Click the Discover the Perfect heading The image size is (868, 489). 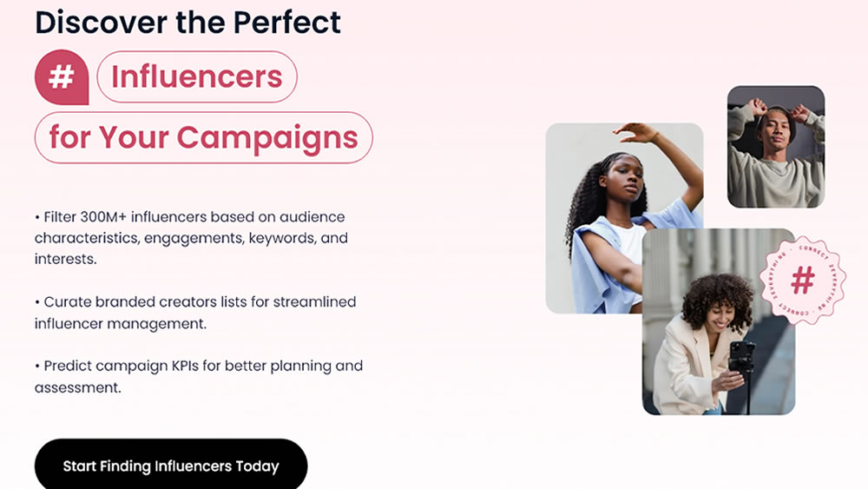pos(187,23)
